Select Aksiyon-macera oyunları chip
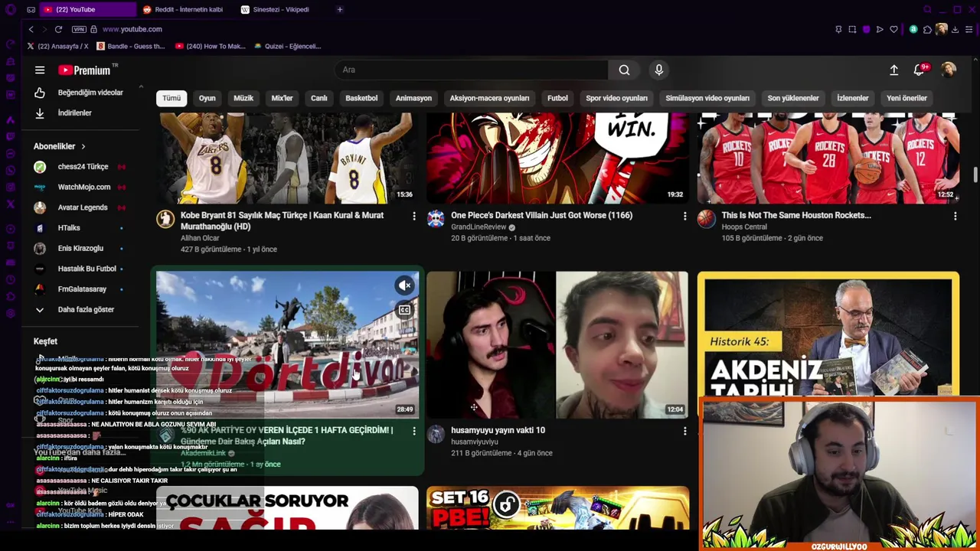Viewport: 980px width, 551px height. point(489,98)
